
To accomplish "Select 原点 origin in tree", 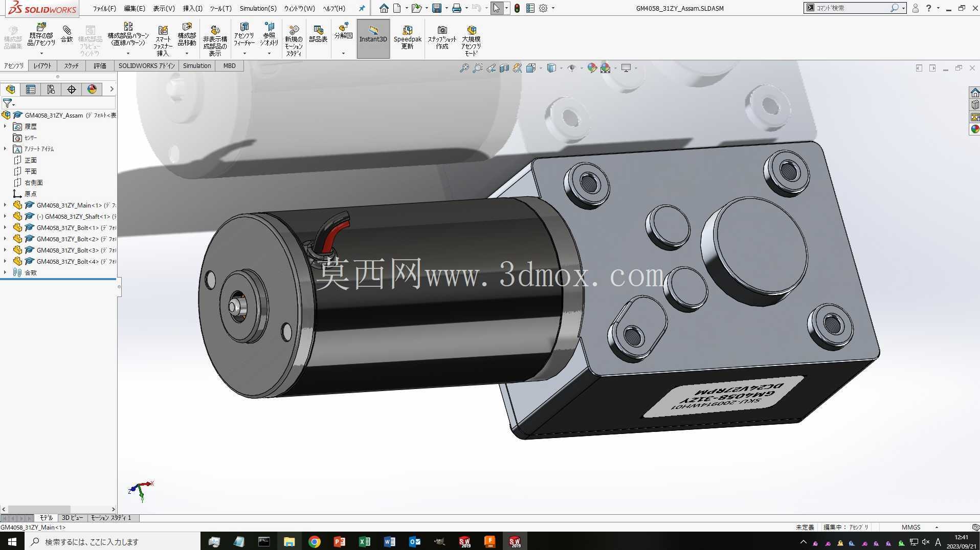I will [x=31, y=194].
